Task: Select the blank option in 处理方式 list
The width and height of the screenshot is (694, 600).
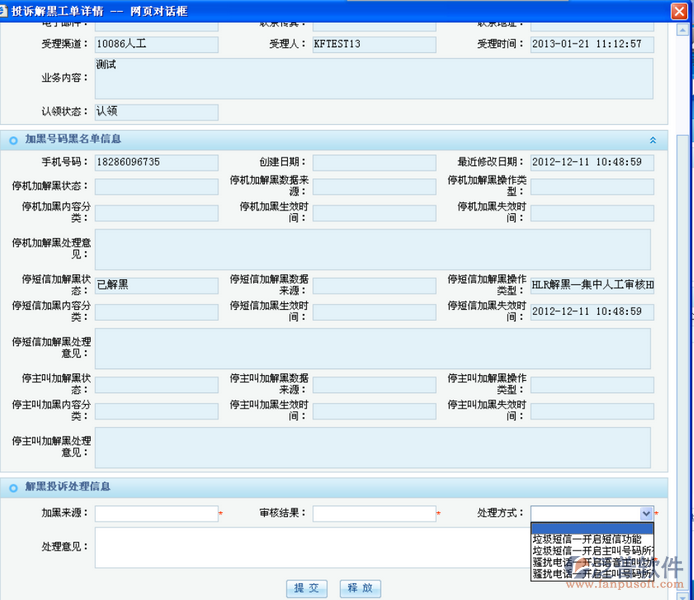Action: click(592, 528)
